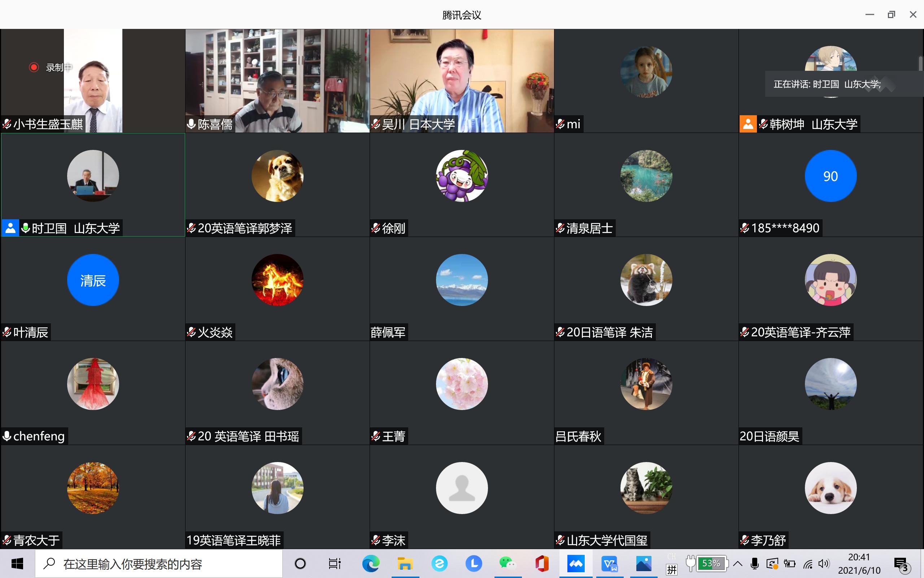The image size is (924, 578).
Task: Open Tencent Meeting from the taskbar
Action: 576,564
